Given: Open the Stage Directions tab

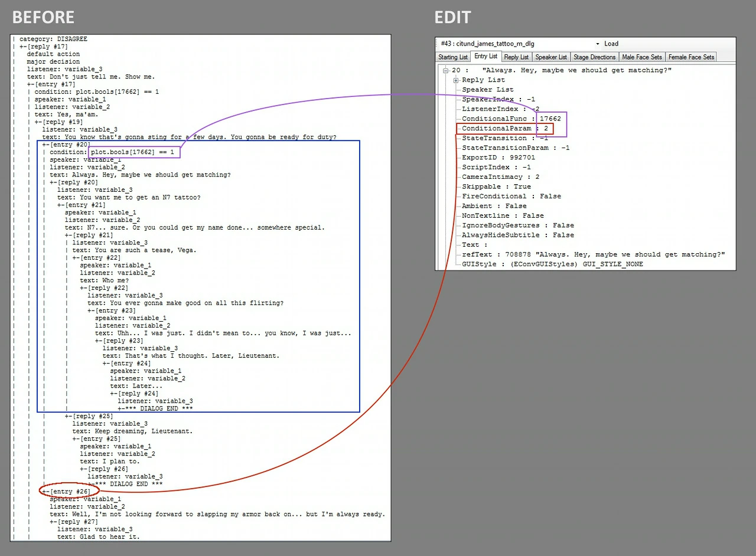Looking at the screenshot, I should click(595, 57).
